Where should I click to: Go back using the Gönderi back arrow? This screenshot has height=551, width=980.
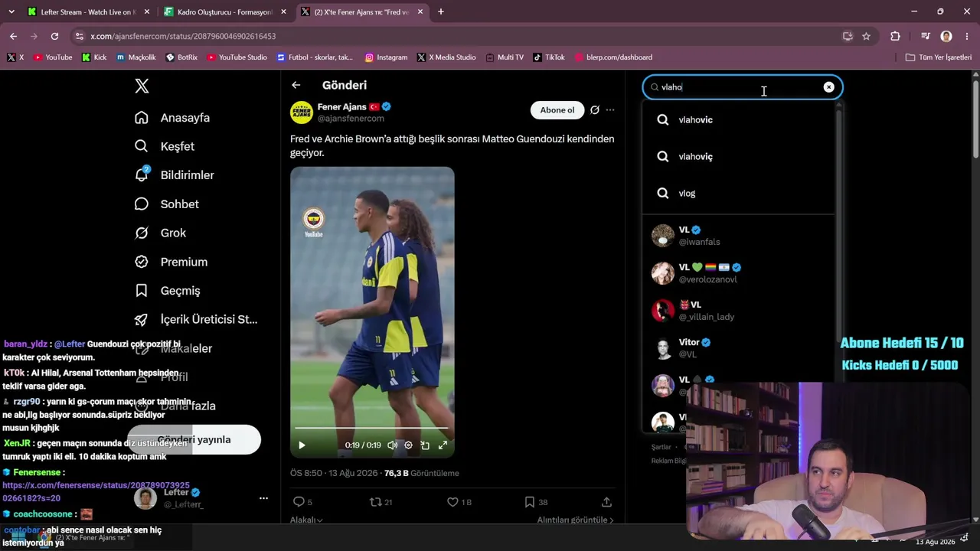(296, 85)
